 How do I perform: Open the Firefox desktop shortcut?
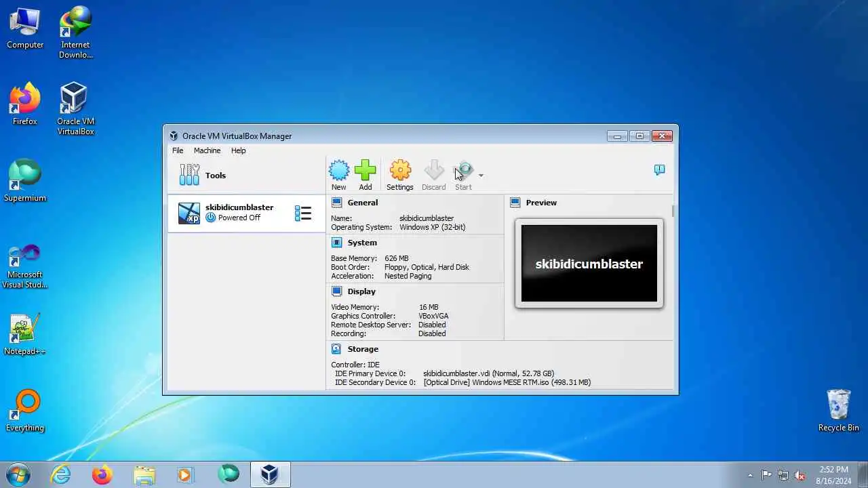[x=25, y=104]
